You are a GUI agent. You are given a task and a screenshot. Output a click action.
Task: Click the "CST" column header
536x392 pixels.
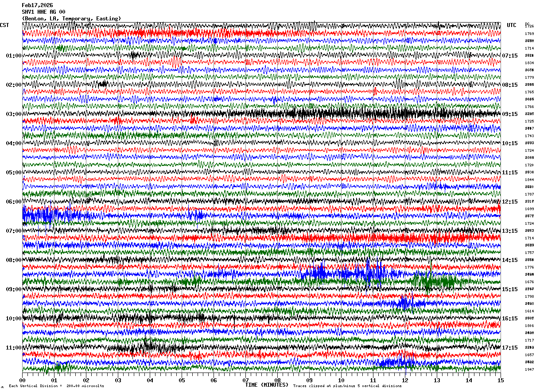pyautogui.click(x=4, y=25)
